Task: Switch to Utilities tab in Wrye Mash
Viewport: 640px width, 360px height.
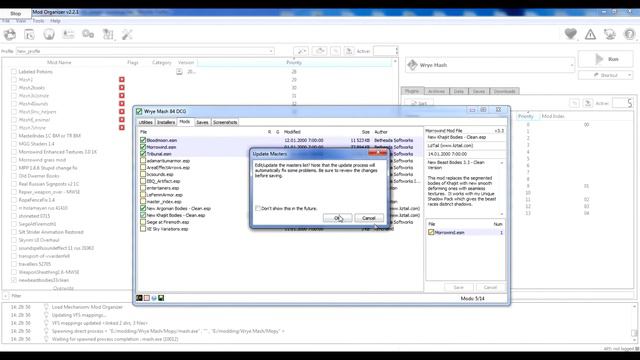Action: coord(146,122)
